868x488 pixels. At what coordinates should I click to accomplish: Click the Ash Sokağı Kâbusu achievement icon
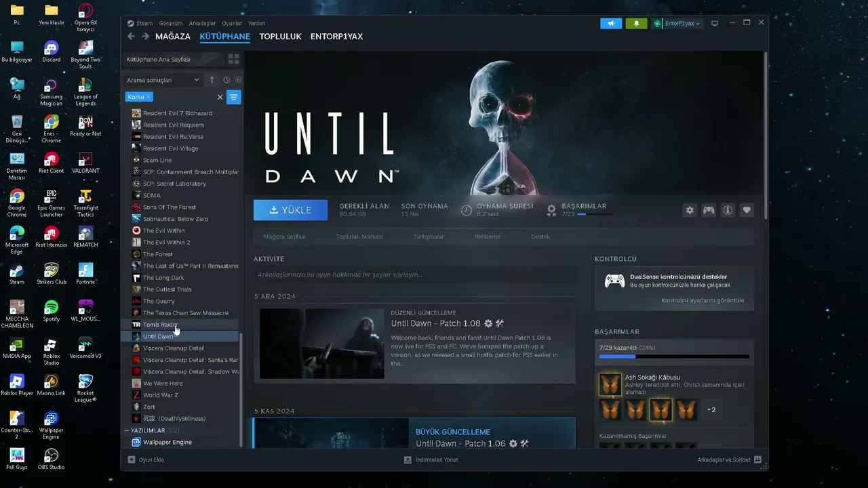pyautogui.click(x=610, y=384)
